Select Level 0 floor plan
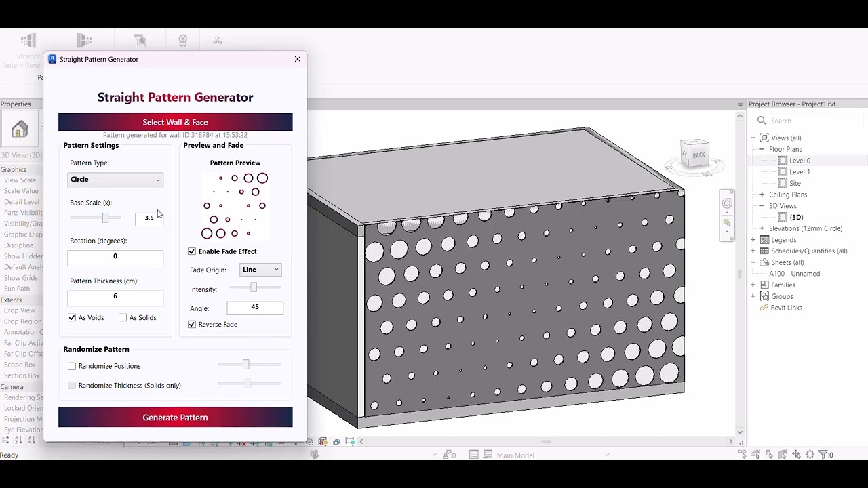This screenshot has height=488, width=868. click(x=800, y=161)
